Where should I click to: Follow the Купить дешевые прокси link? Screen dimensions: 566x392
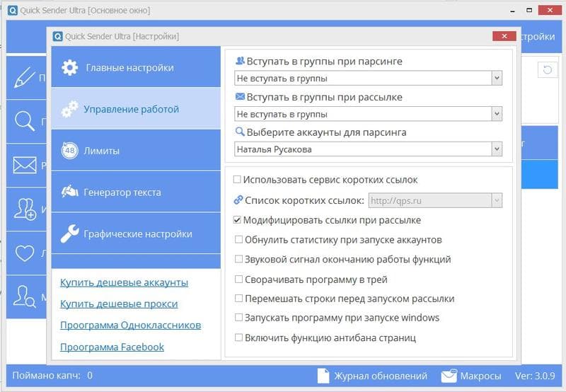(x=119, y=304)
